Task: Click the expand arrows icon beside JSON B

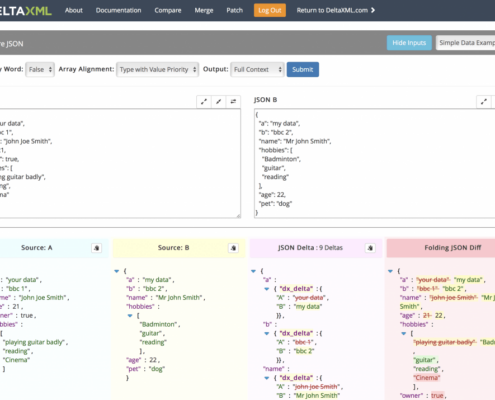Action: 484,102
